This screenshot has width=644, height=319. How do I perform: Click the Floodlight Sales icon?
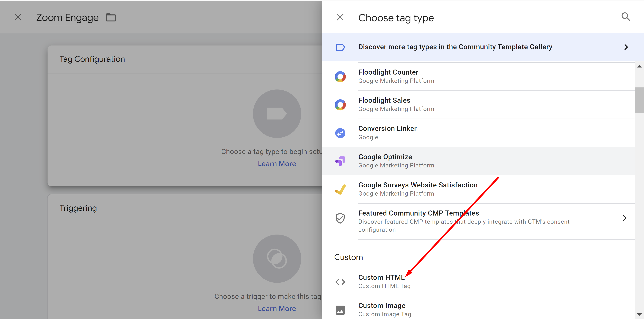click(x=340, y=105)
